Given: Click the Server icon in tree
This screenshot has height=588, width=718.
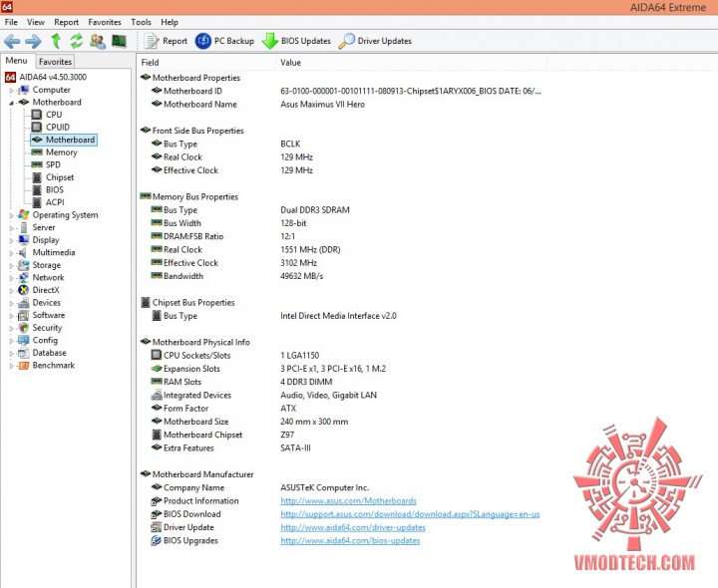Looking at the screenshot, I should pos(23,227).
